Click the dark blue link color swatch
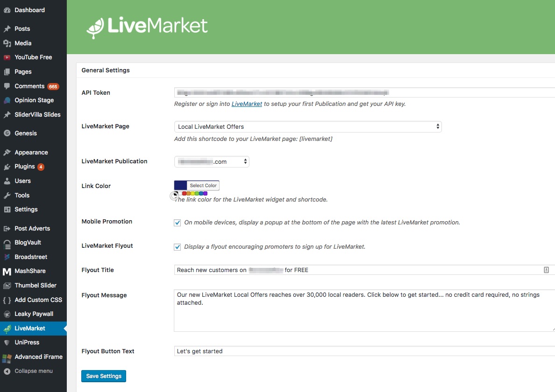Screen dimensions: 555x392 coord(180,185)
